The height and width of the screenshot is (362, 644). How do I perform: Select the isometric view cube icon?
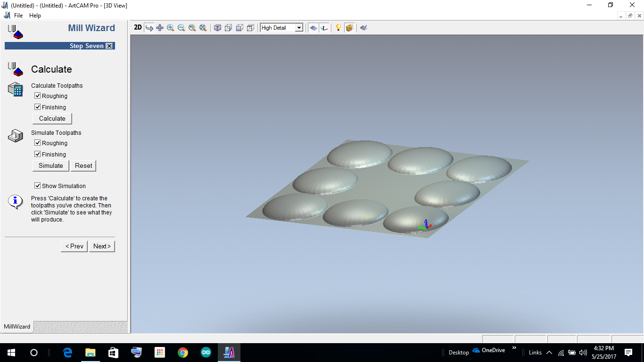pyautogui.click(x=217, y=27)
